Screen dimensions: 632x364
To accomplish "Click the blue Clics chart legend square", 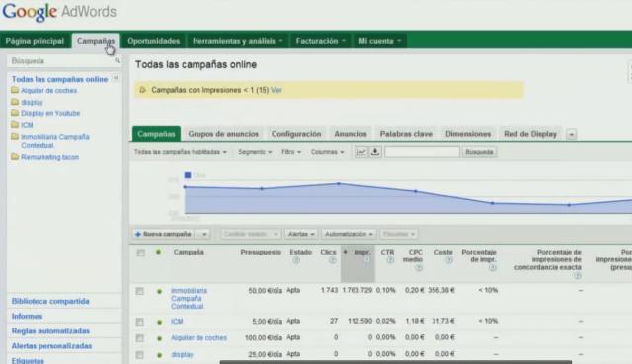I will [188, 175].
